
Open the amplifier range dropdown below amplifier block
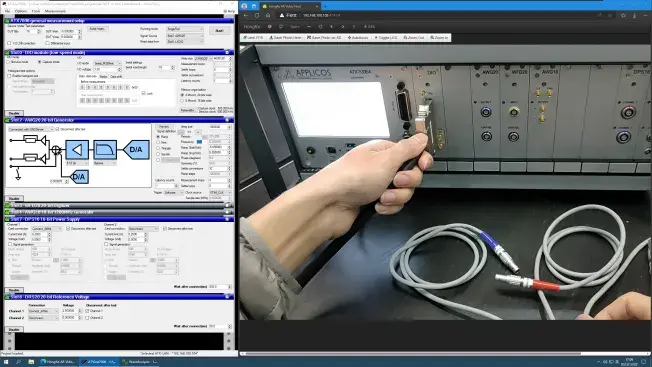pos(77,163)
